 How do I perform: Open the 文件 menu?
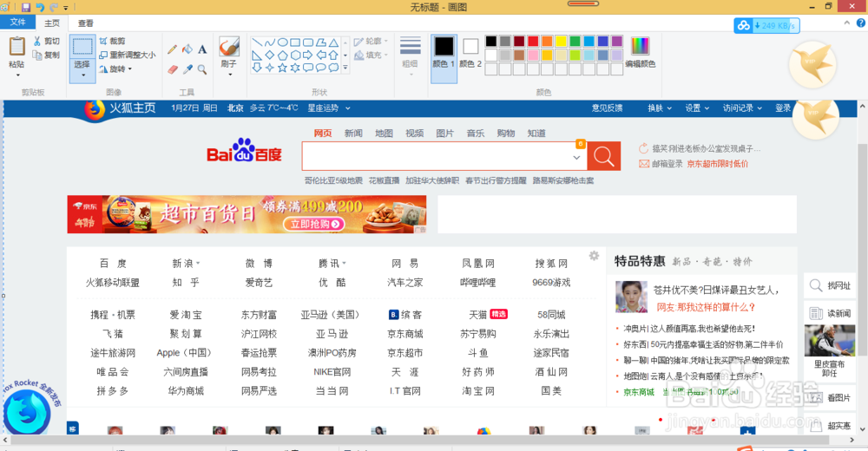pyautogui.click(x=17, y=23)
